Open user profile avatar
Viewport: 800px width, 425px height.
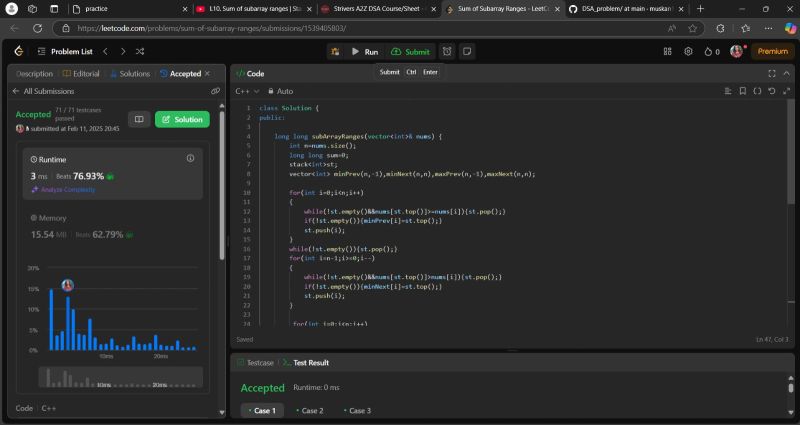pos(736,51)
